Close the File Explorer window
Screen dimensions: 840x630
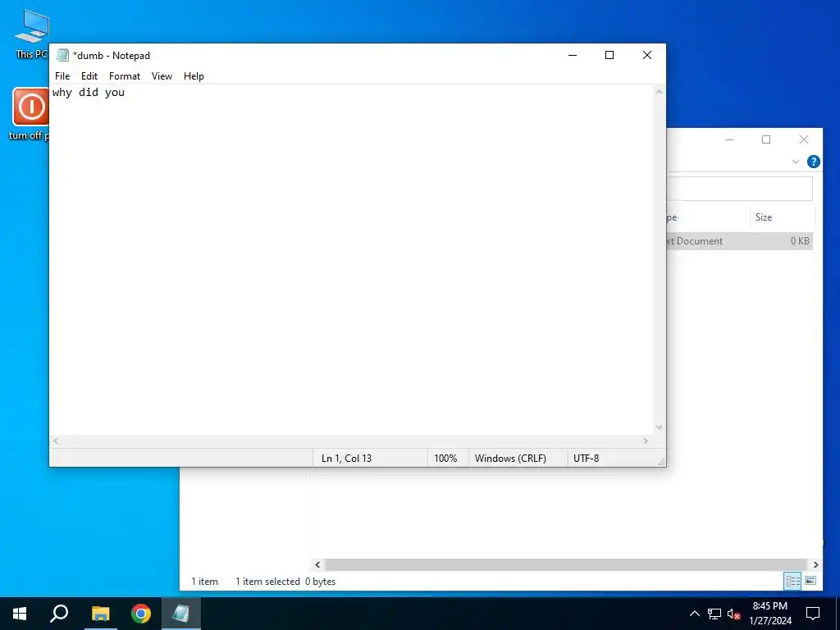pyautogui.click(x=804, y=139)
